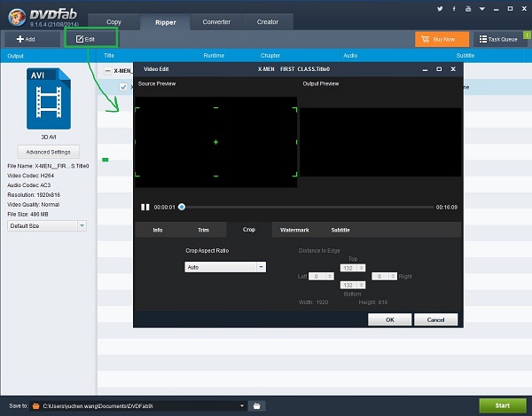The width and height of the screenshot is (532, 416).
Task: Pause playback in Video Edit
Action: click(145, 207)
